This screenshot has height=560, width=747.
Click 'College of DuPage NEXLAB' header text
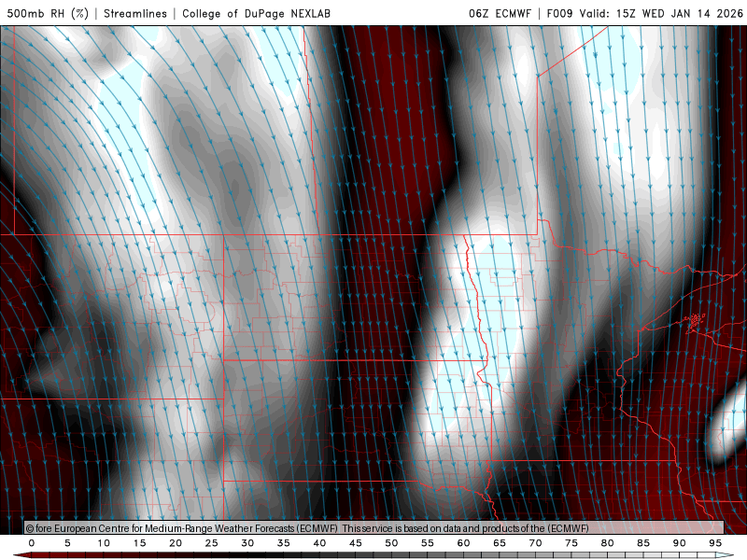(x=256, y=13)
